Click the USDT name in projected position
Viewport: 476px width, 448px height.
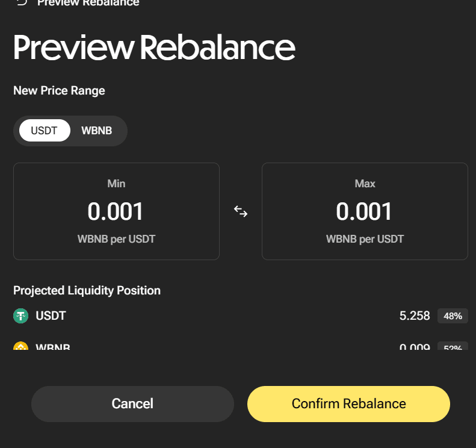pos(51,316)
